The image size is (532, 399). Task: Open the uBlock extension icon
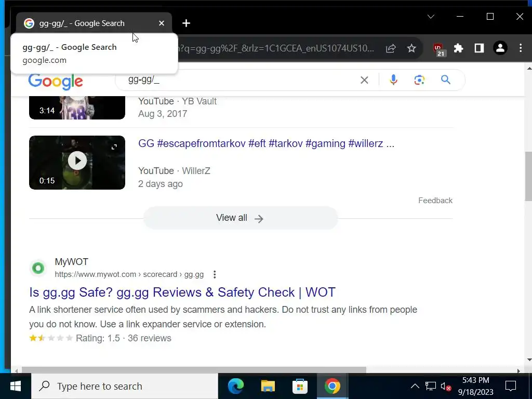pyautogui.click(x=438, y=49)
